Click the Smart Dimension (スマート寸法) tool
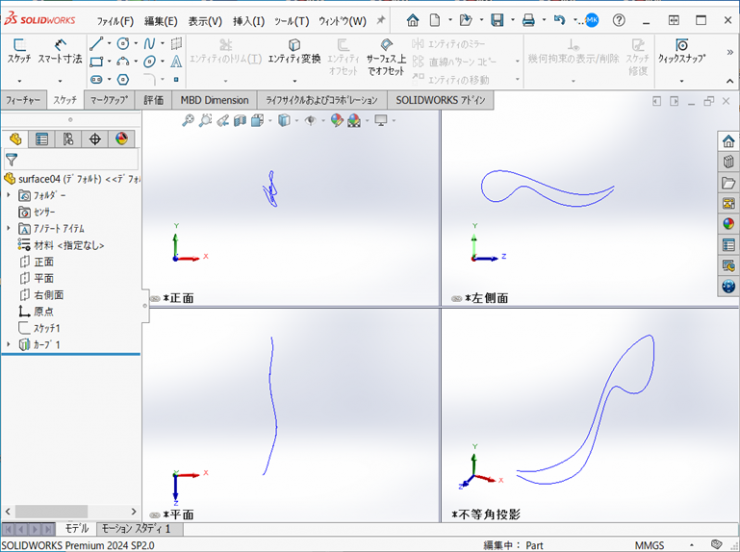 point(60,51)
